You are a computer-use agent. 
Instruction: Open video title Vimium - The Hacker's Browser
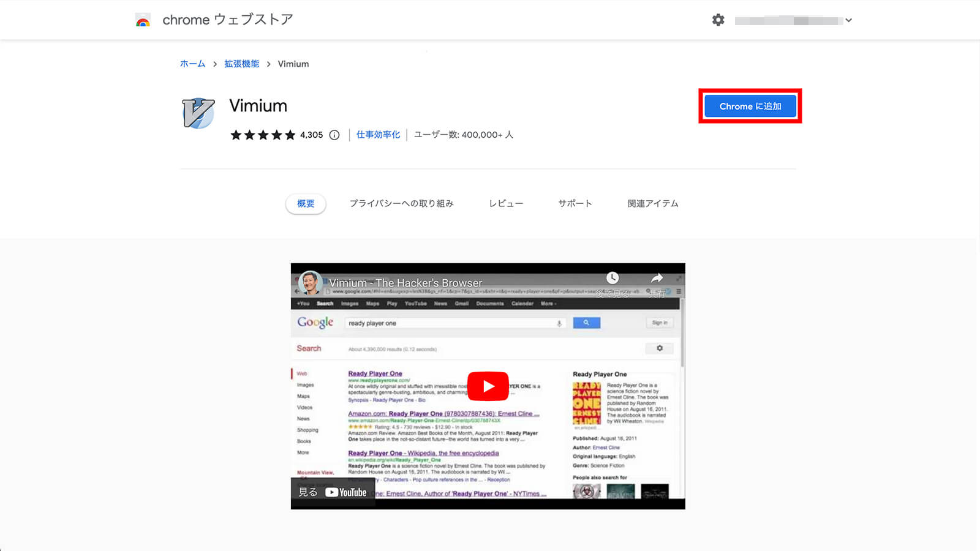pos(405,283)
